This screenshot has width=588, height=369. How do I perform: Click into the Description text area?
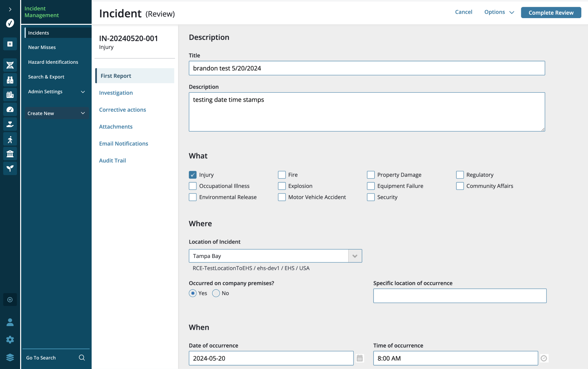367,112
